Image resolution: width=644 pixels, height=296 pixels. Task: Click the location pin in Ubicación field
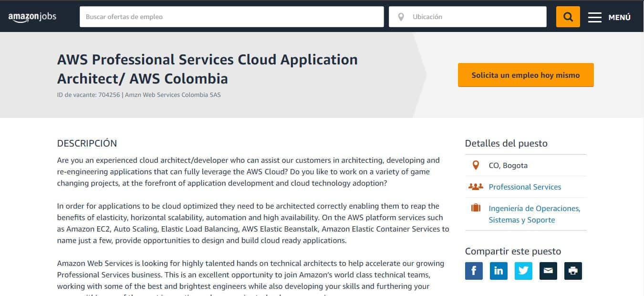pos(401,17)
